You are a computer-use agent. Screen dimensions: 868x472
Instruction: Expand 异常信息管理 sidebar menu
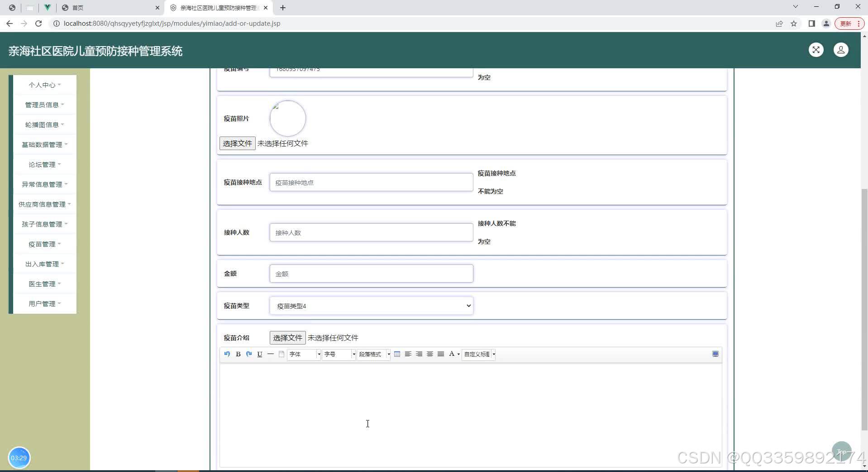coord(44,184)
